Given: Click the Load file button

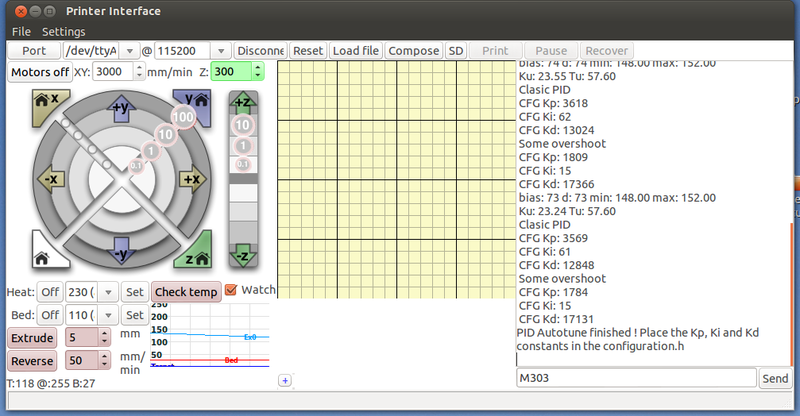Looking at the screenshot, I should pos(355,50).
